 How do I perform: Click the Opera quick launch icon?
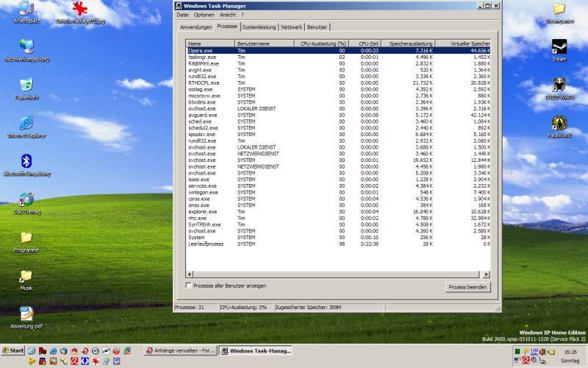pyautogui.click(x=85, y=351)
